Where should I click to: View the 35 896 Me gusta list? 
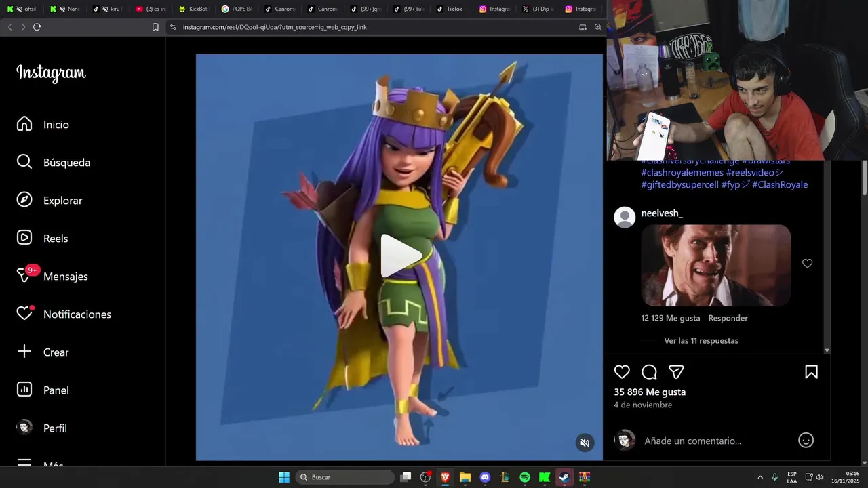650,392
